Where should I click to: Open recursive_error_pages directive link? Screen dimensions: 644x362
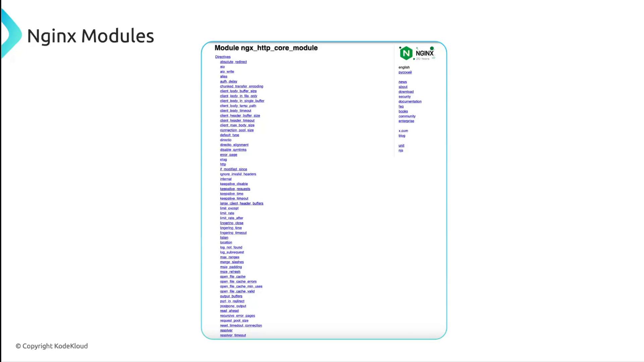pyautogui.click(x=237, y=316)
